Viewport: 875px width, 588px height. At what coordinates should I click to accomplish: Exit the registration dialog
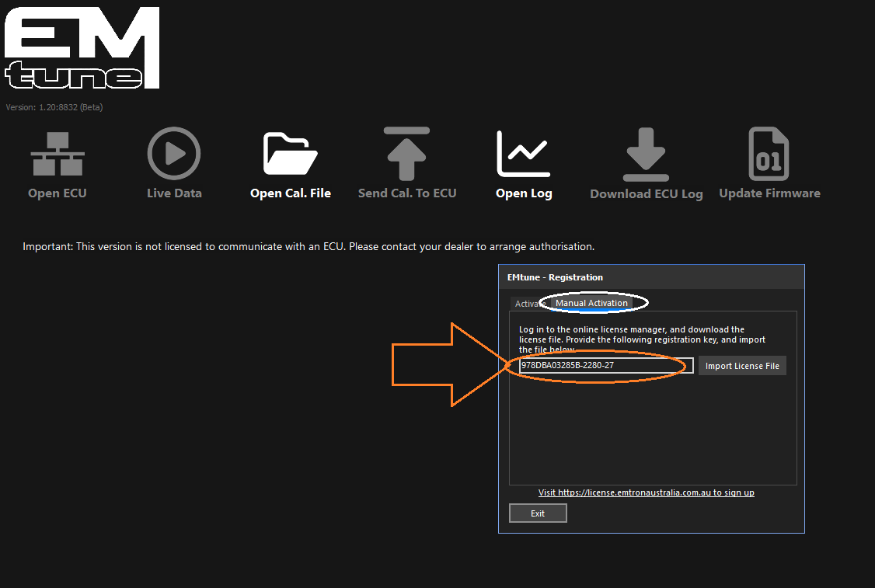click(538, 513)
